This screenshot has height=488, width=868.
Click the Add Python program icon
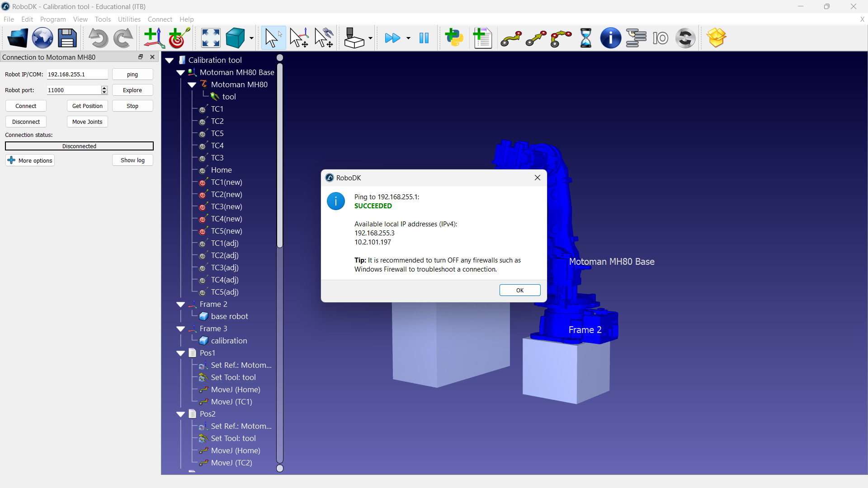click(454, 38)
